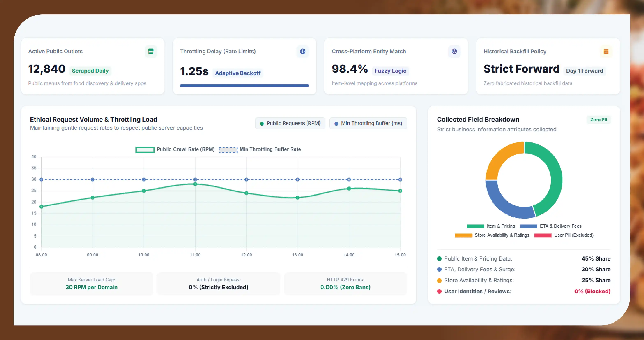Click the Zero PII badge

(599, 120)
